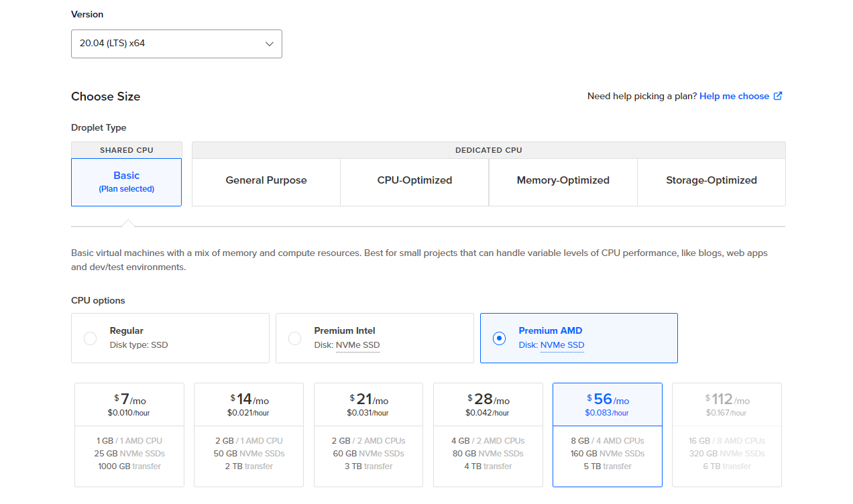Click the NVMe SSD link under Premium Intel
This screenshot has height=504, width=853.
(x=357, y=345)
